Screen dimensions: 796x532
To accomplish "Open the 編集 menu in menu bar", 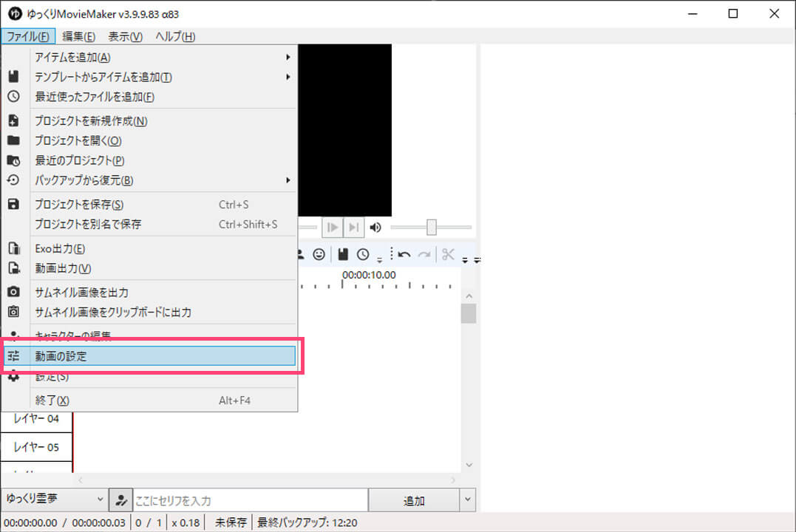I will 78,37.
